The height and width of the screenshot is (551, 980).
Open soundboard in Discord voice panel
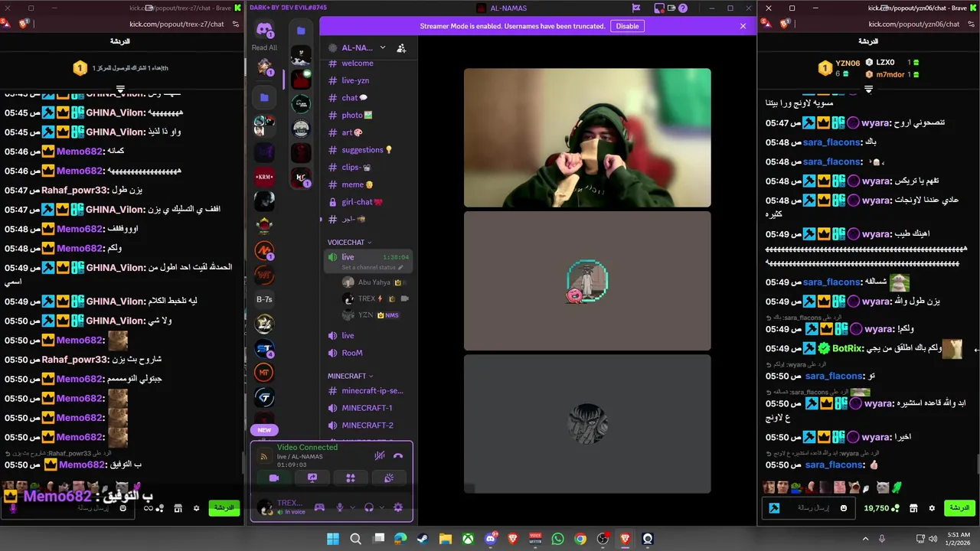point(389,478)
